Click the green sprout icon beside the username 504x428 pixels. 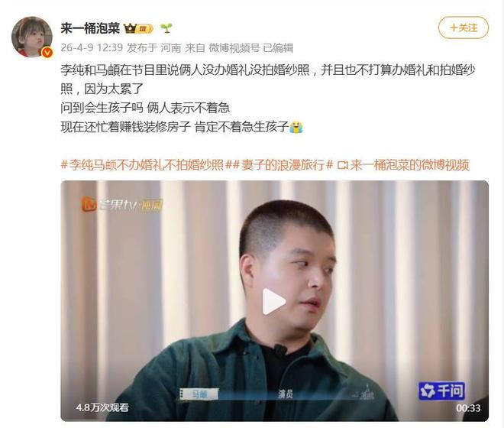point(166,28)
